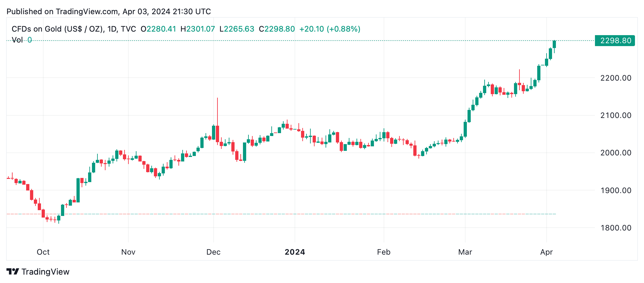Screen dimensions: 644x283
Task: Click the Mar label on time axis
Action: (x=465, y=252)
